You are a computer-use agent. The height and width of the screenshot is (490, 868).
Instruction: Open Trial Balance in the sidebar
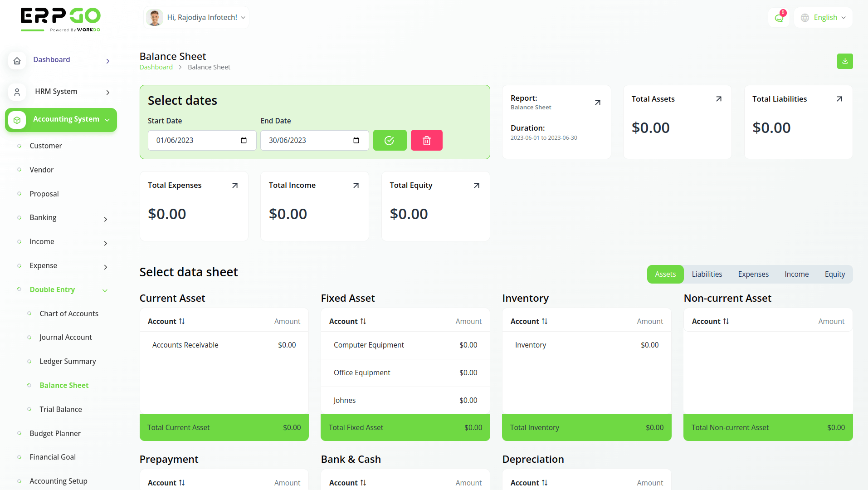tap(61, 409)
